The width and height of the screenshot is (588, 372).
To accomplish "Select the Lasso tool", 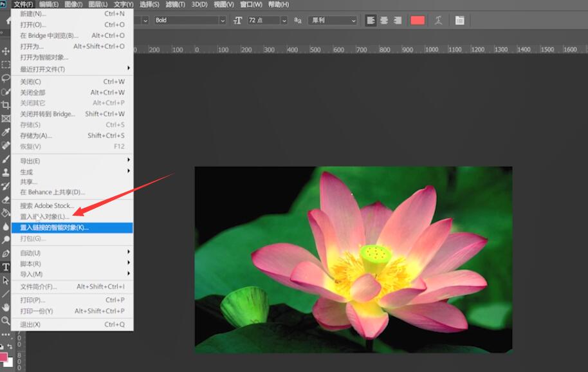I will coord(6,78).
